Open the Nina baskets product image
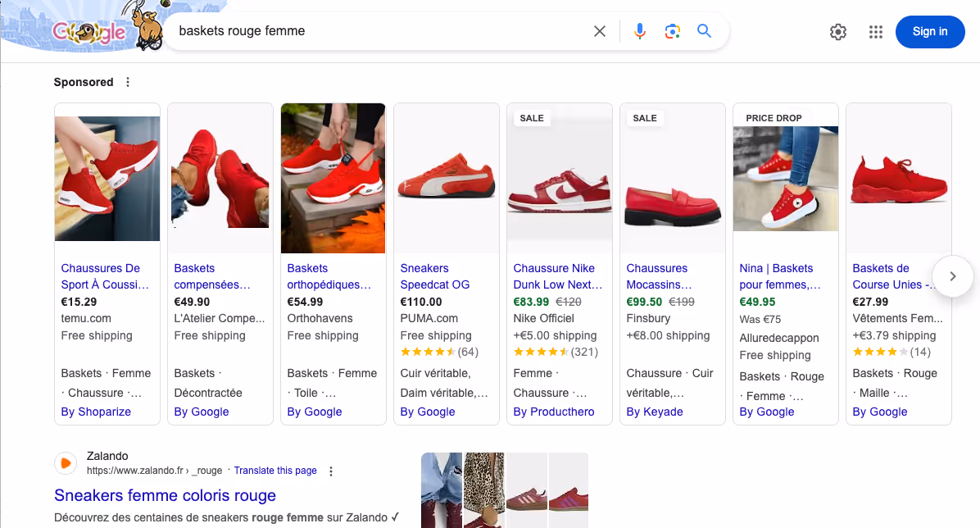The image size is (980, 528). 786,179
